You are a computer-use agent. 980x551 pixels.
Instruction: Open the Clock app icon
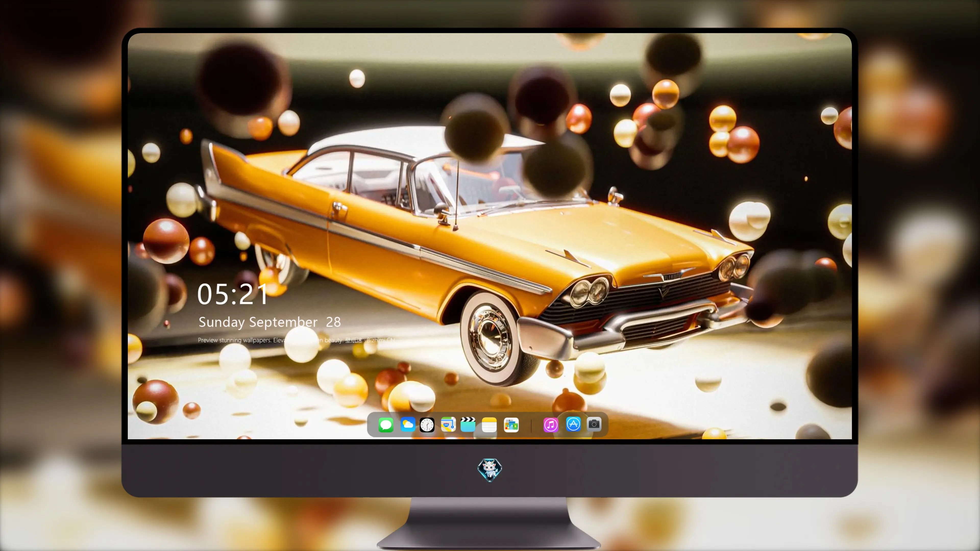[427, 425]
